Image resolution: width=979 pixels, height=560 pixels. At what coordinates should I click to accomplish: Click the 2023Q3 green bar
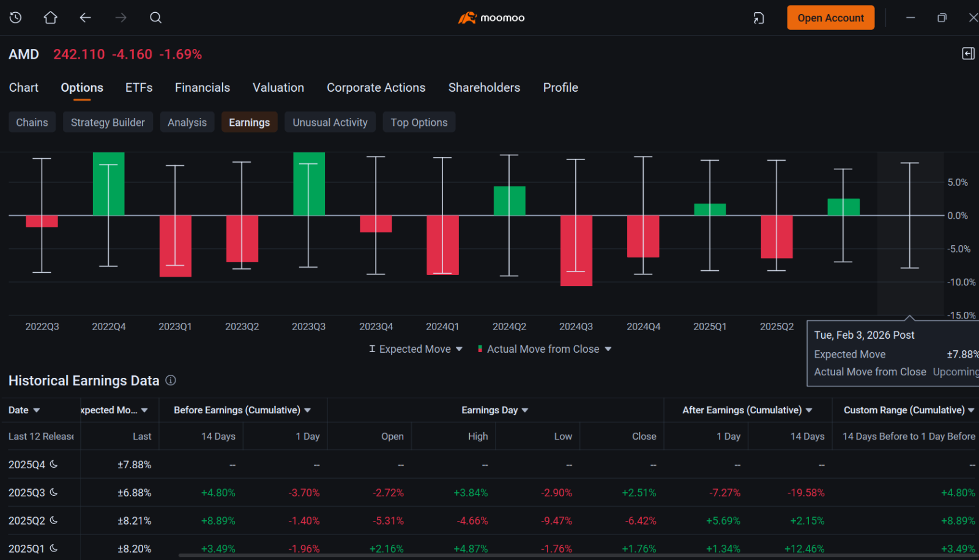(x=309, y=184)
